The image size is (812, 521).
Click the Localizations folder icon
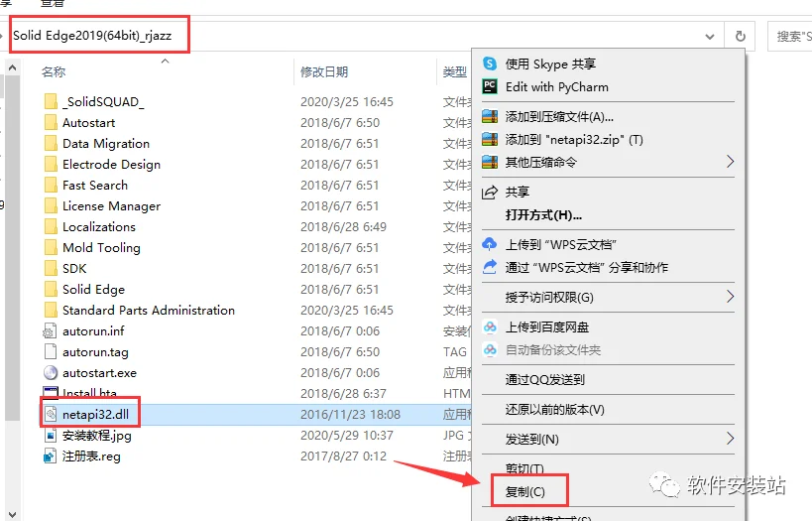tap(51, 226)
